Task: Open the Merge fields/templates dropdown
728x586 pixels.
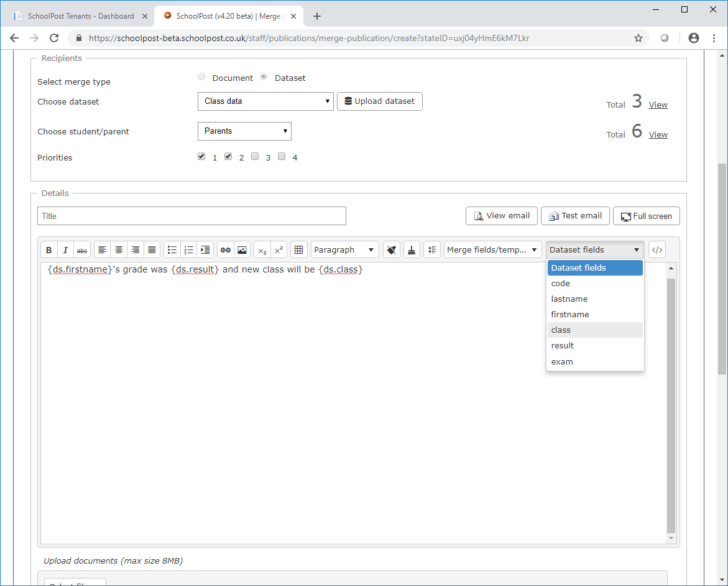Action: (x=492, y=249)
